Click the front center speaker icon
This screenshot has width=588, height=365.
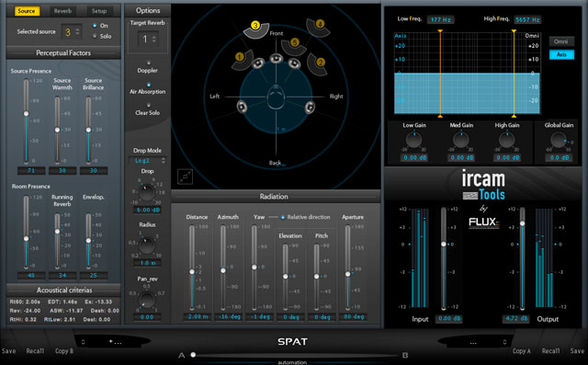(x=277, y=59)
